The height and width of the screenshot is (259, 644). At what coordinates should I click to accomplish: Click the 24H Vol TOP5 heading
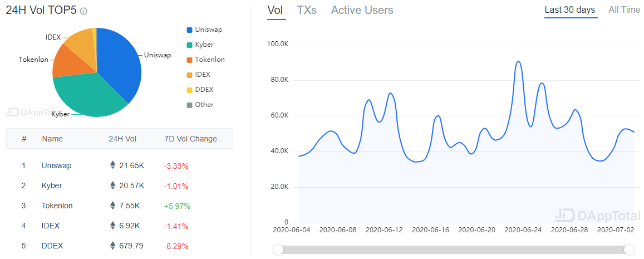(x=41, y=11)
